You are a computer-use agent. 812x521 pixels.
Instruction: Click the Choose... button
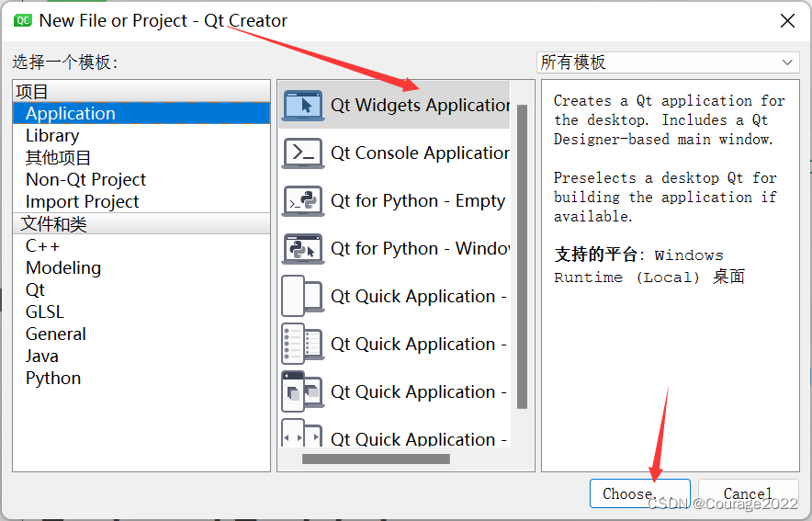639,493
